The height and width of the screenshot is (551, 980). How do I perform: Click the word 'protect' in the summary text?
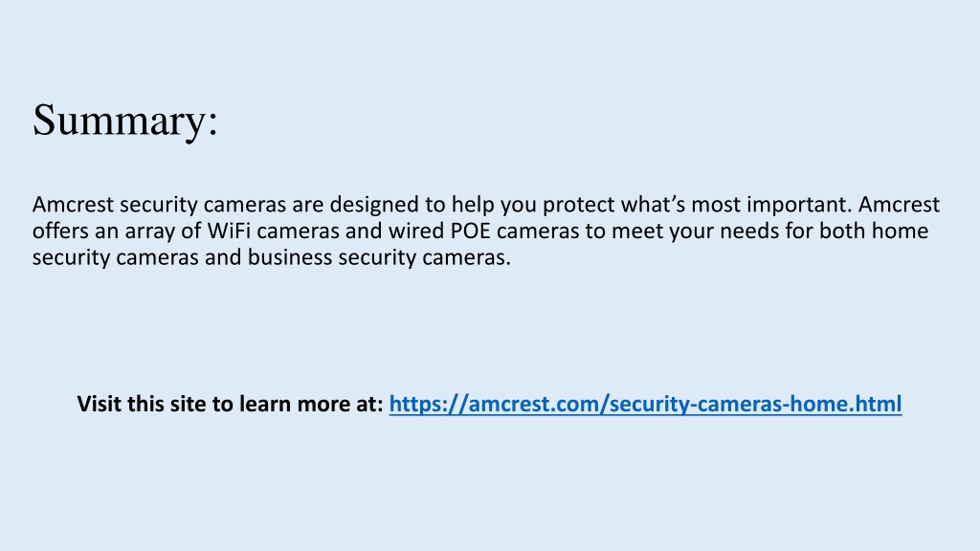pos(579,205)
